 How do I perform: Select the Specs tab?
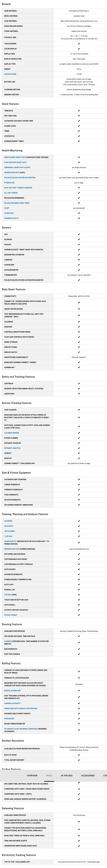(x=49, y=776)
